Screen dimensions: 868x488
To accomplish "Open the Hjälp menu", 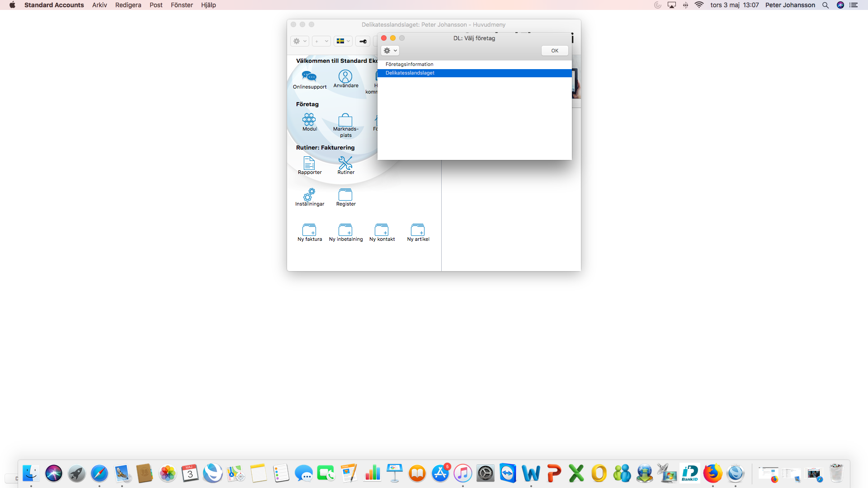I will tap(208, 5).
